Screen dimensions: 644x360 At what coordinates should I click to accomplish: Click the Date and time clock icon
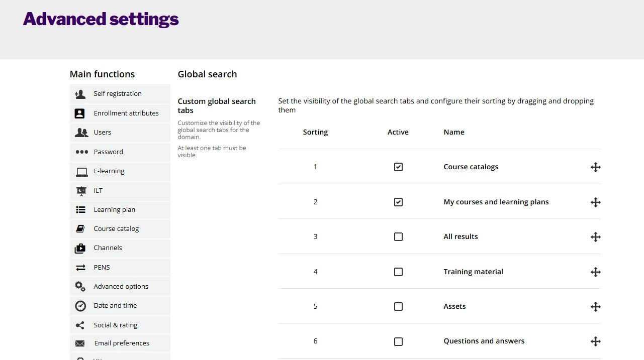click(80, 306)
